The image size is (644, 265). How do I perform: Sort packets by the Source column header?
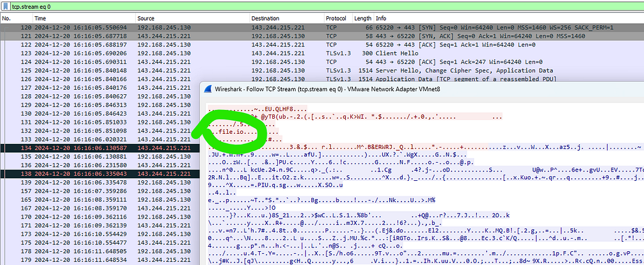click(192, 18)
